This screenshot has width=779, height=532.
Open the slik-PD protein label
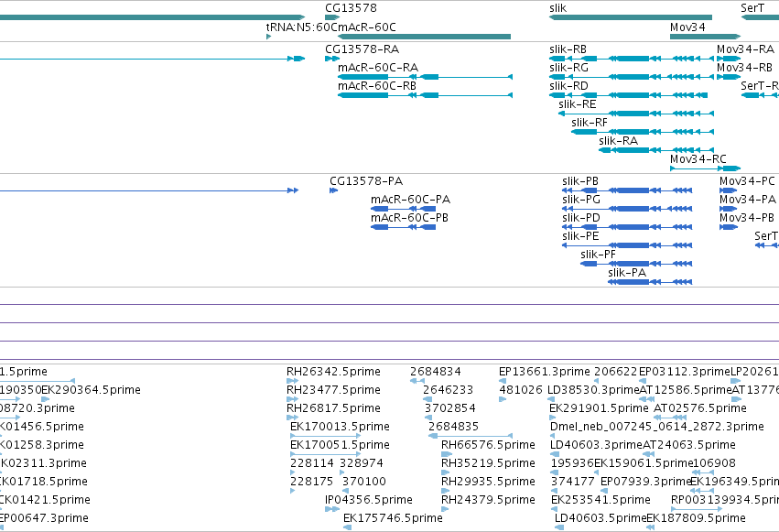click(x=580, y=218)
